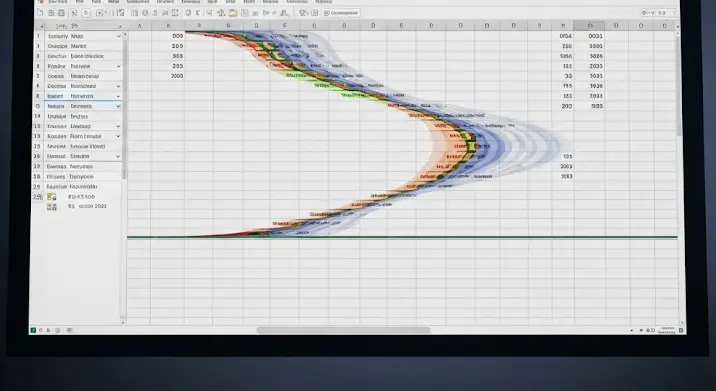Click the yellow icon beside row 256
716x391 pixels.
tap(52, 197)
